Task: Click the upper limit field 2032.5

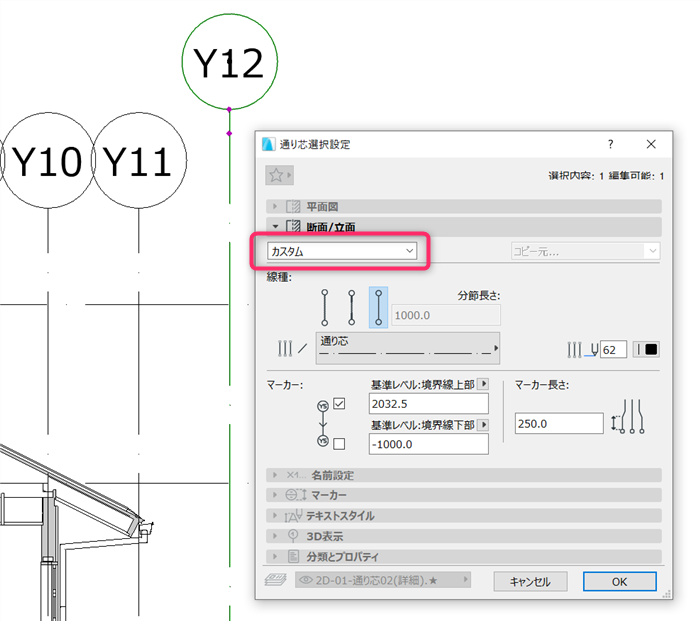Action: pos(429,404)
